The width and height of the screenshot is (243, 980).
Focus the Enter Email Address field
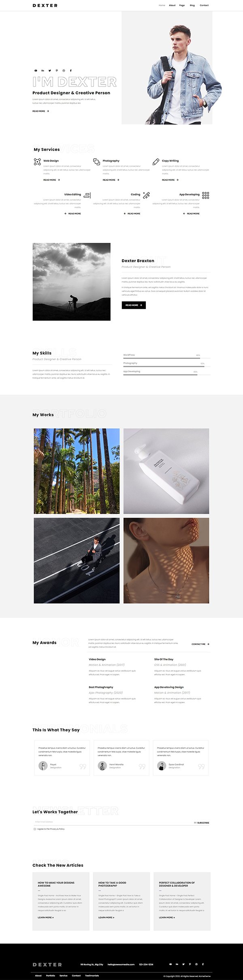click(113, 822)
